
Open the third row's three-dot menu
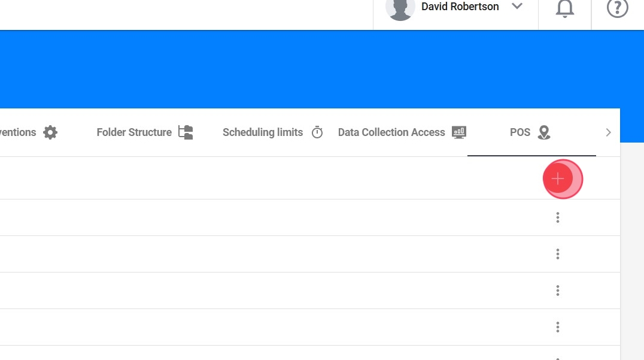pos(558,291)
